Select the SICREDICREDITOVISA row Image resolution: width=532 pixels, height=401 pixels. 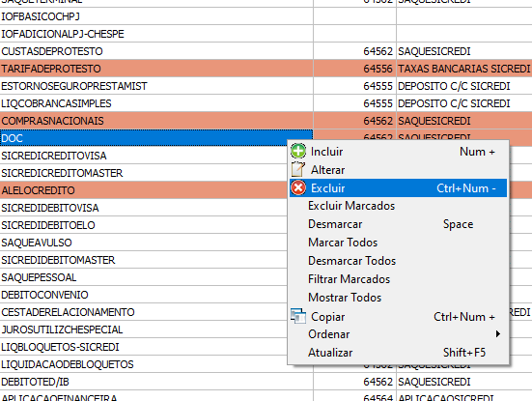[144, 156]
